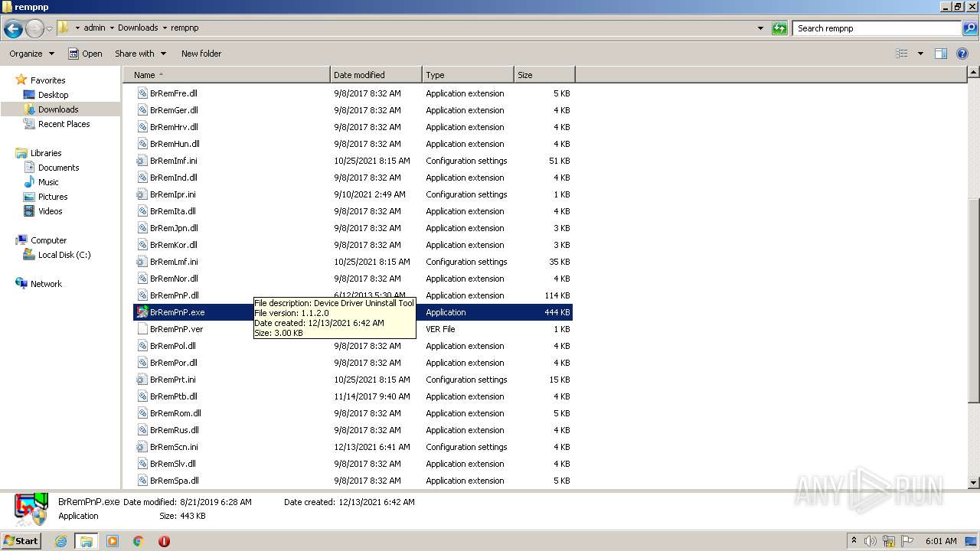This screenshot has width=980, height=551.
Task: Click the vertical scrollbar down arrow
Action: coord(974,483)
